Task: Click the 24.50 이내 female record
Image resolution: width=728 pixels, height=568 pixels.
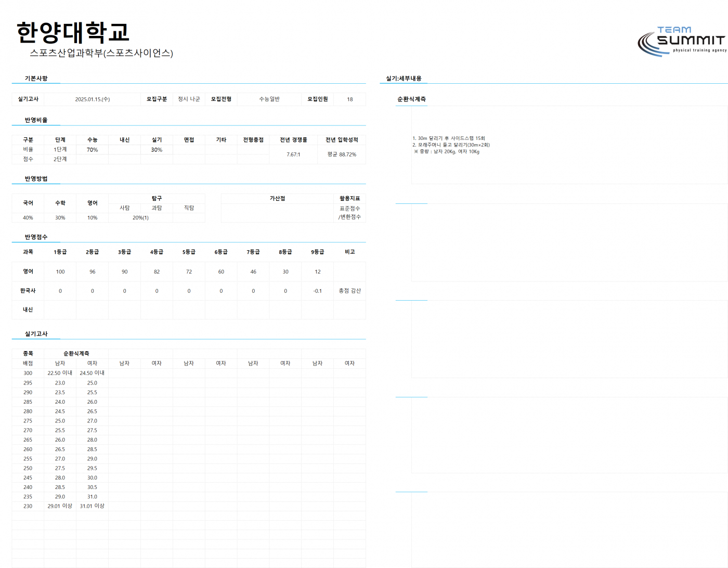Action: point(92,373)
